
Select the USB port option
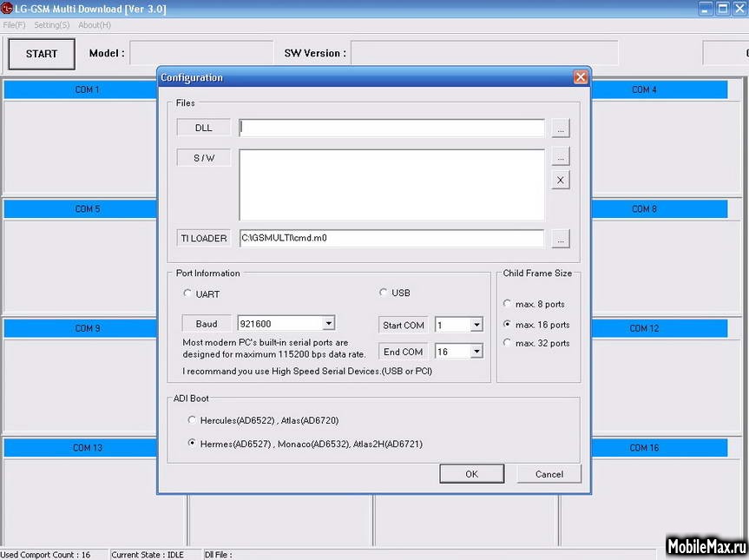pyautogui.click(x=383, y=293)
